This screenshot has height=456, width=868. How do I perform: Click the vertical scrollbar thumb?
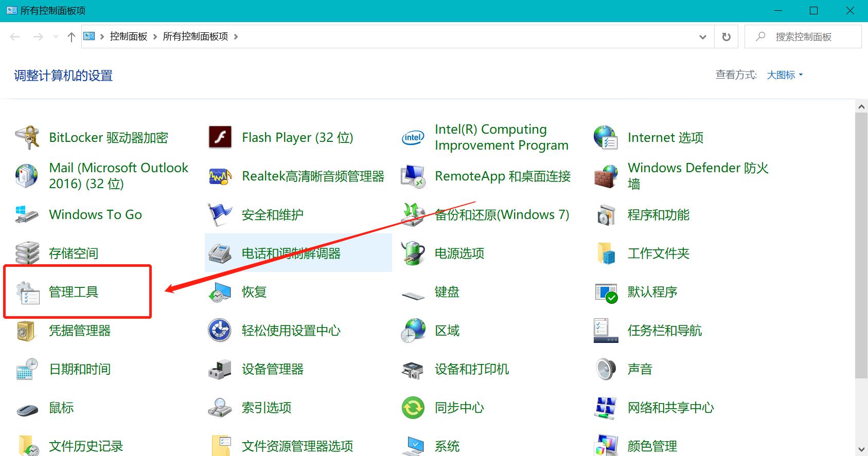(x=861, y=246)
